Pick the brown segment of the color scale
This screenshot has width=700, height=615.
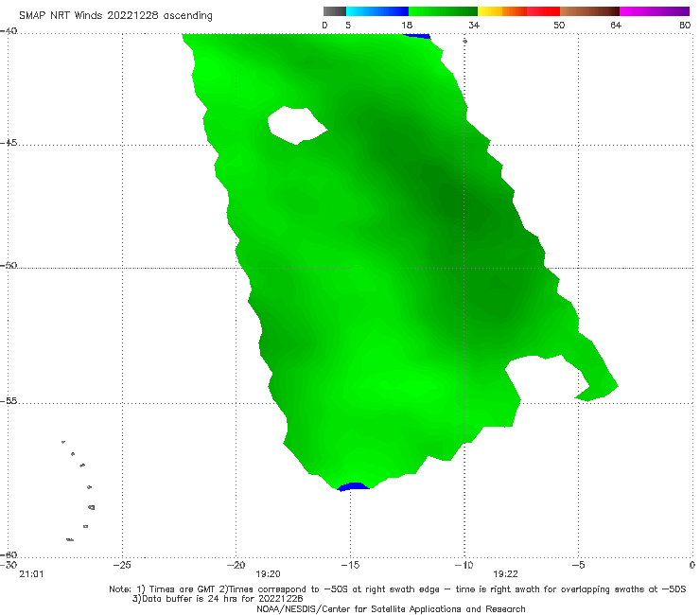[589, 11]
